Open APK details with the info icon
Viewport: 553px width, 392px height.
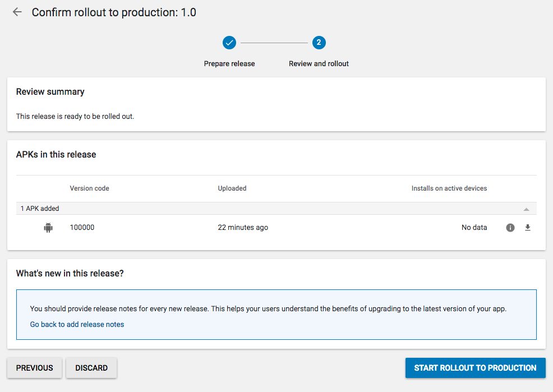(510, 228)
